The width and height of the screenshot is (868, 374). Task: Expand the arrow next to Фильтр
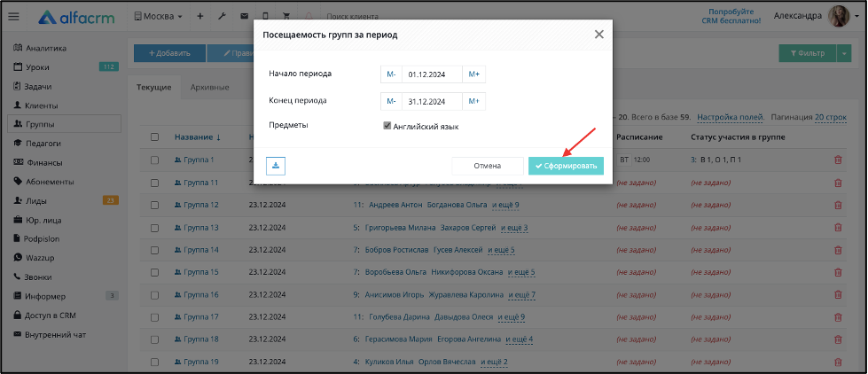[844, 53]
